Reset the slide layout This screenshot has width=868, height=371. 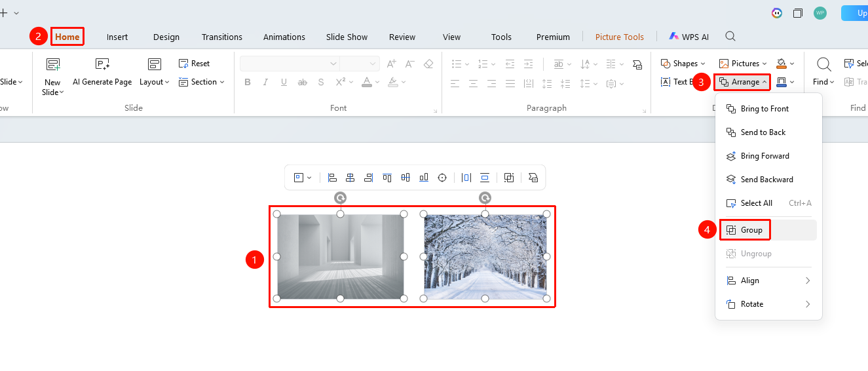(x=194, y=64)
